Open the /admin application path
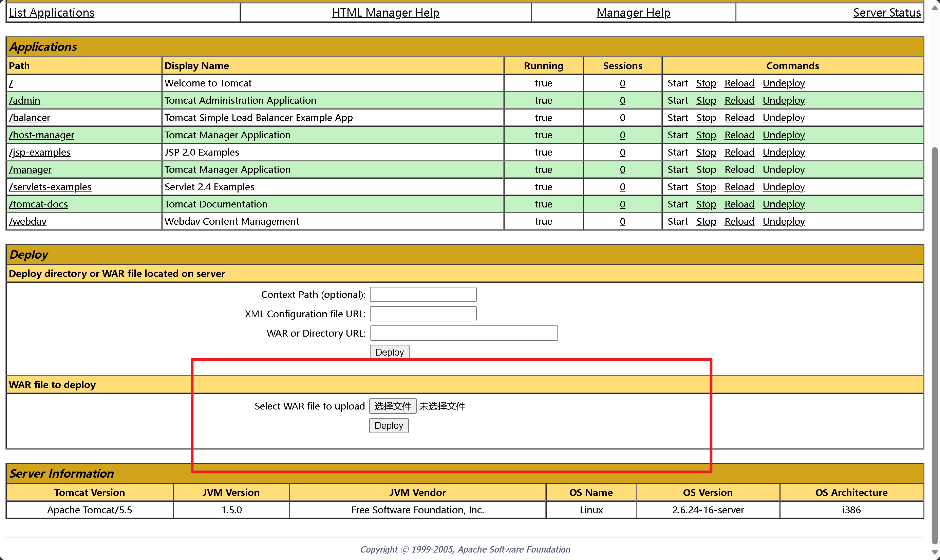Viewport: 940px width, 560px height. [x=24, y=100]
